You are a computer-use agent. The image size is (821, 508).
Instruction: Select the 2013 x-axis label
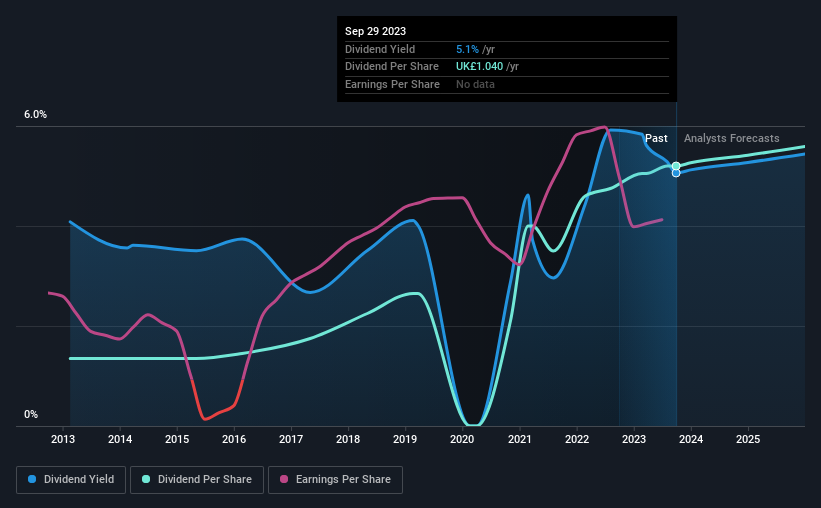(63, 439)
